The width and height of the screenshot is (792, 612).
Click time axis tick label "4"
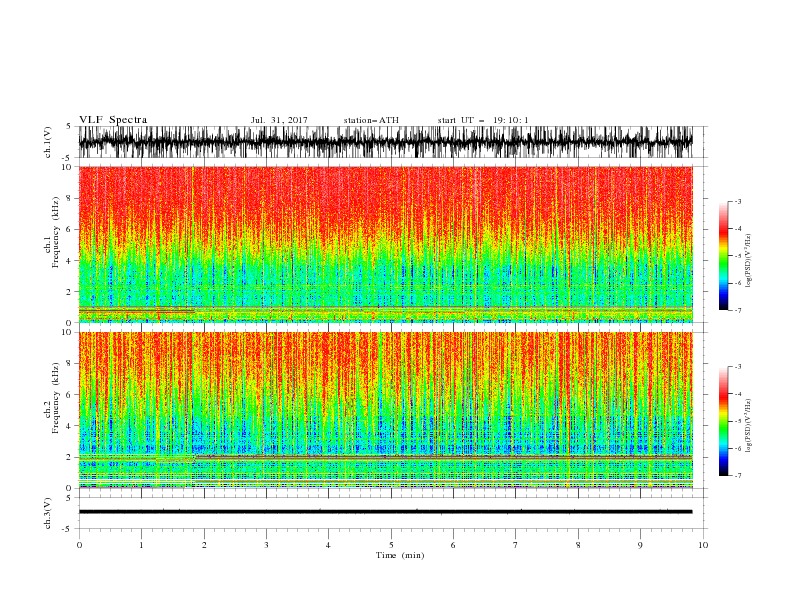(x=328, y=545)
